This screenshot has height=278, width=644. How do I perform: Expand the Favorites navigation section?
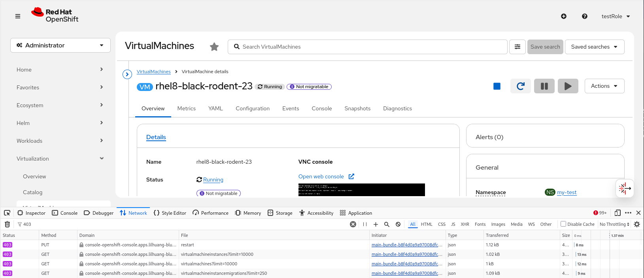pos(60,87)
